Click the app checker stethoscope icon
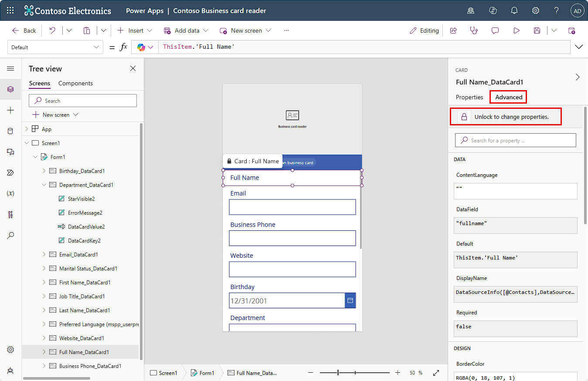This screenshot has width=588, height=381. (x=474, y=30)
